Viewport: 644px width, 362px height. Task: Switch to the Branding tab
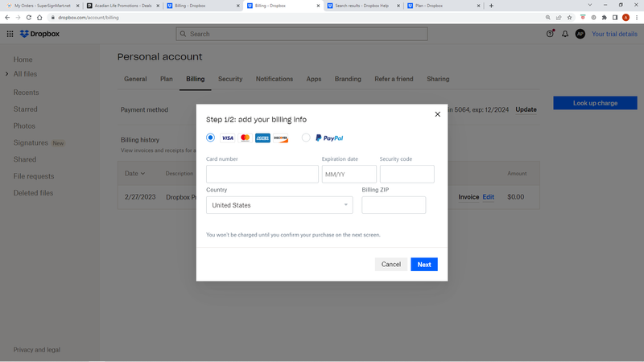(x=348, y=79)
